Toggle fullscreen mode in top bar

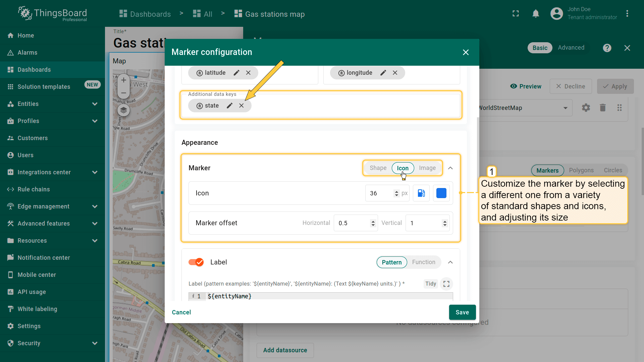pos(516,14)
